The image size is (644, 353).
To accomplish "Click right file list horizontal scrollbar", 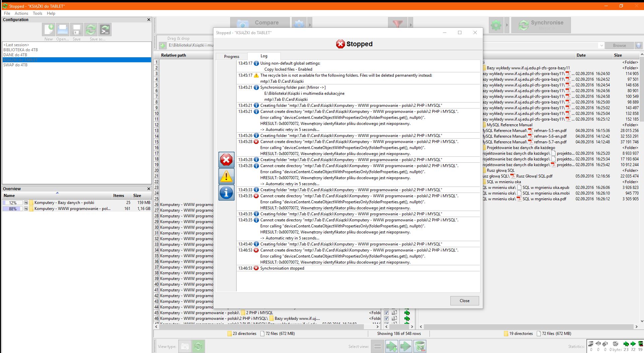I will pyautogui.click(x=529, y=327).
